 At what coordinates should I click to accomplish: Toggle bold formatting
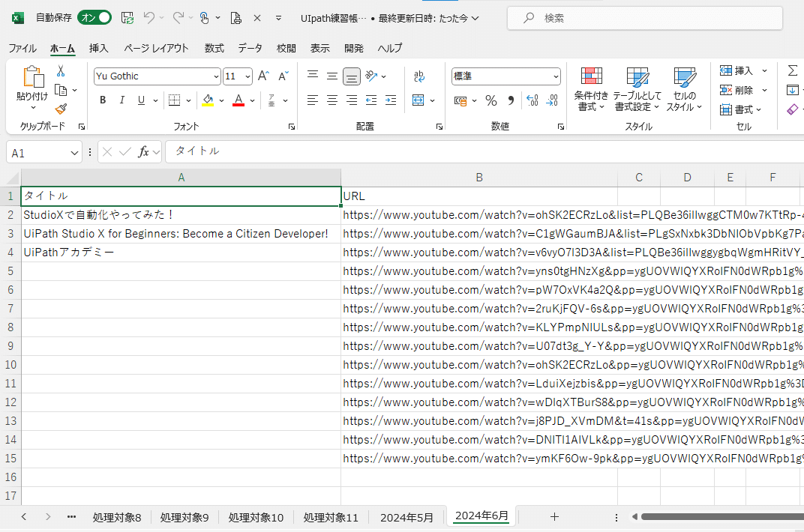point(103,100)
